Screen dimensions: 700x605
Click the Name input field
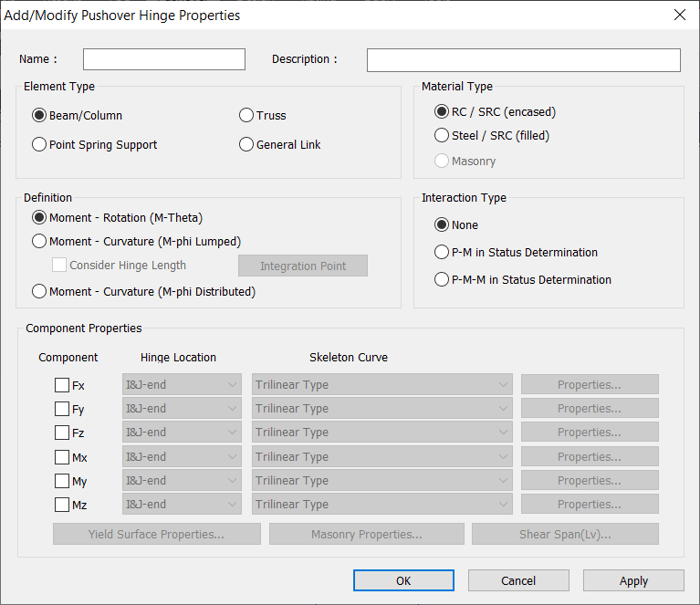(164, 60)
